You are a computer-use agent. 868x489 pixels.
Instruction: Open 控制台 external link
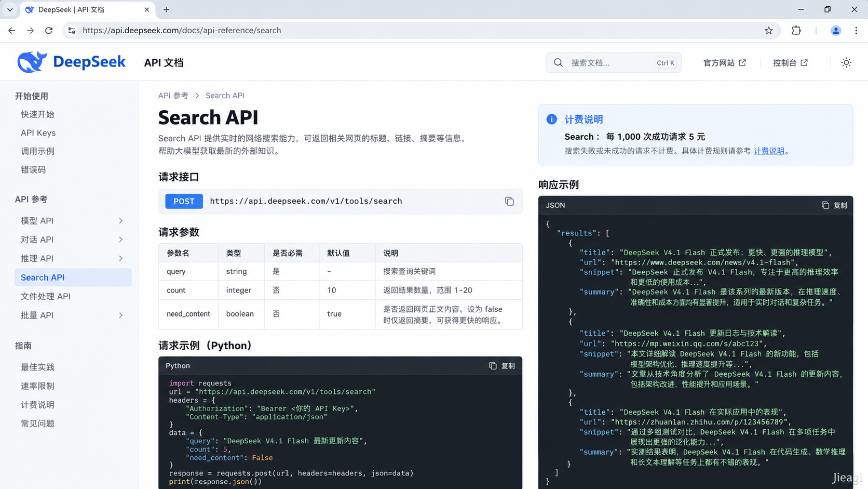point(790,62)
